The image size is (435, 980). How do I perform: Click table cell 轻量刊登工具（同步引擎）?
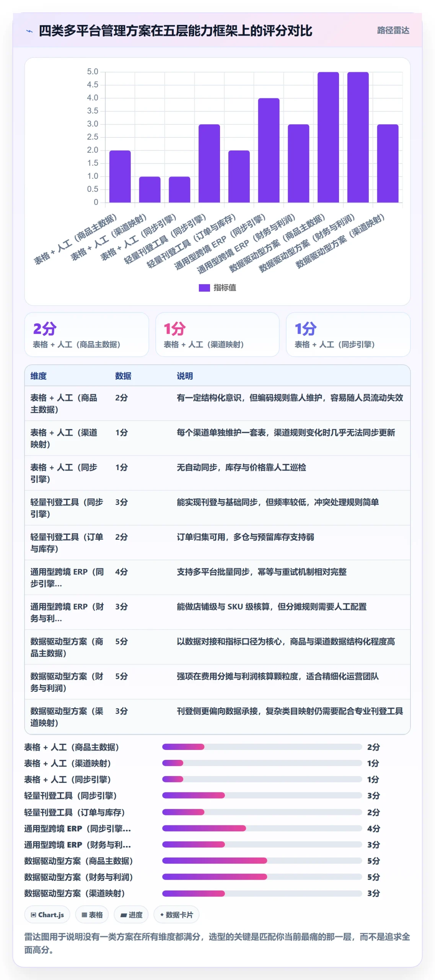pos(67,508)
